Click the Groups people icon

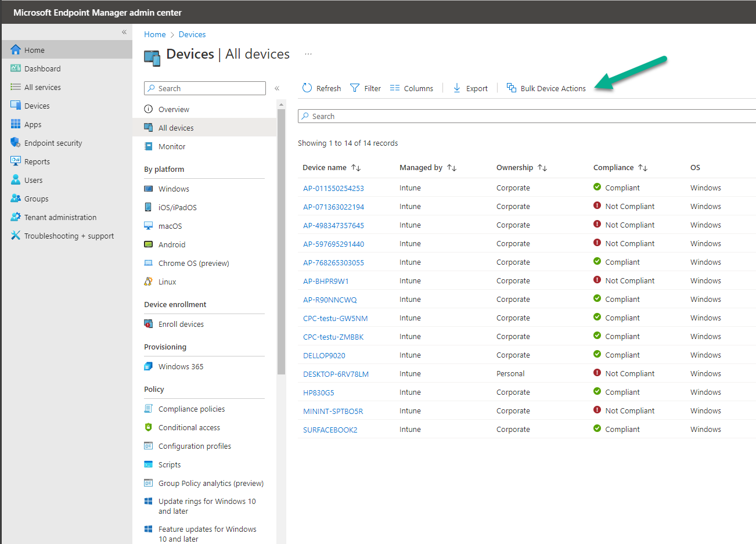[x=16, y=199]
